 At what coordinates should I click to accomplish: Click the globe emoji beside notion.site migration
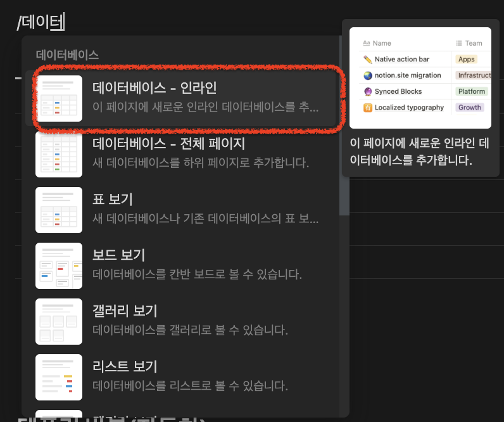(367, 75)
